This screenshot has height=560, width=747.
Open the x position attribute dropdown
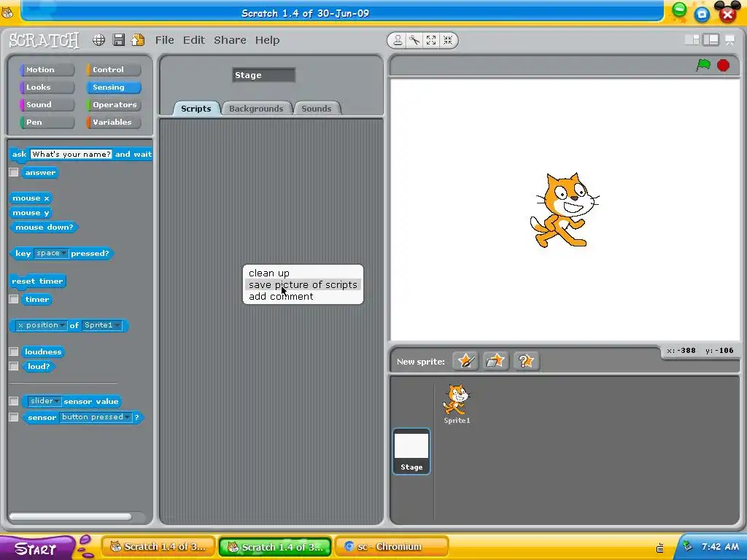[41, 325]
